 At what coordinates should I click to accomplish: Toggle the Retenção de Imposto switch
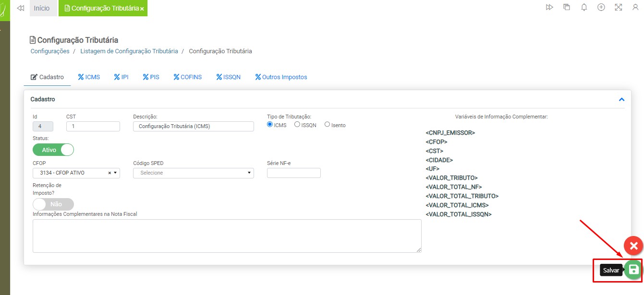[53, 204]
